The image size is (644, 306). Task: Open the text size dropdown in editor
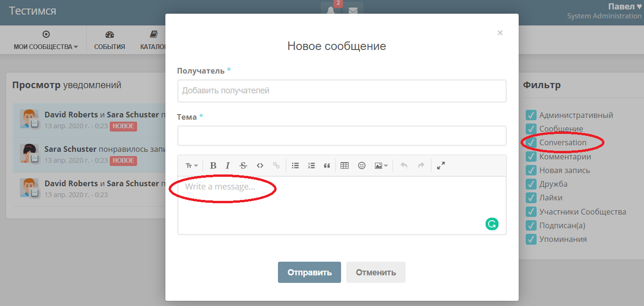[x=192, y=165]
